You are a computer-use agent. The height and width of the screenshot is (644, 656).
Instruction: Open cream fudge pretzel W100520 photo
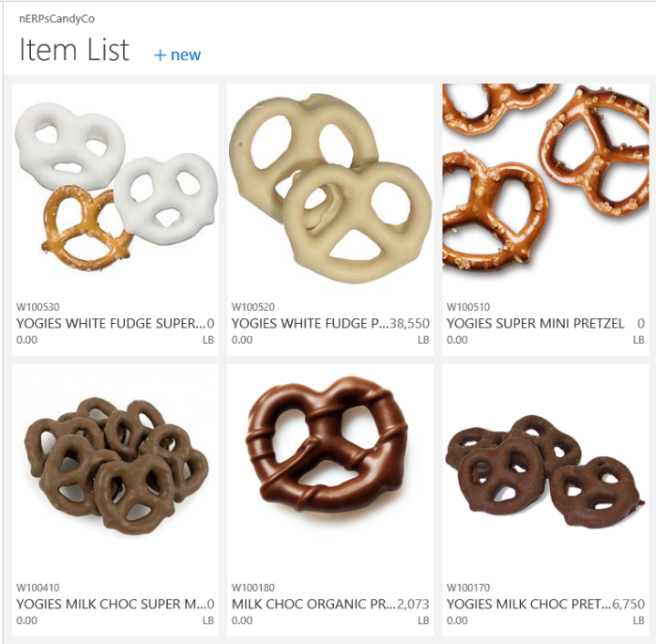pos(330,189)
